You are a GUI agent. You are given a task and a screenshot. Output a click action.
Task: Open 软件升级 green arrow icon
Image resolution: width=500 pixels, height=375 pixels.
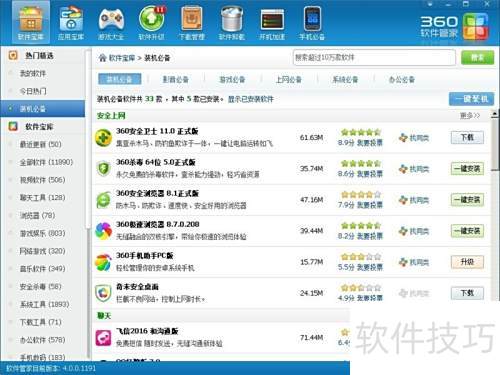(152, 22)
